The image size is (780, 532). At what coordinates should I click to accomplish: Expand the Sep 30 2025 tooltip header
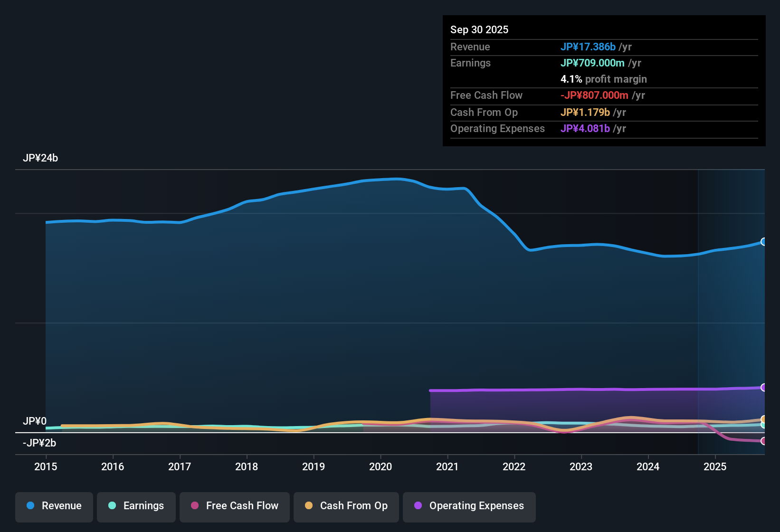479,29
